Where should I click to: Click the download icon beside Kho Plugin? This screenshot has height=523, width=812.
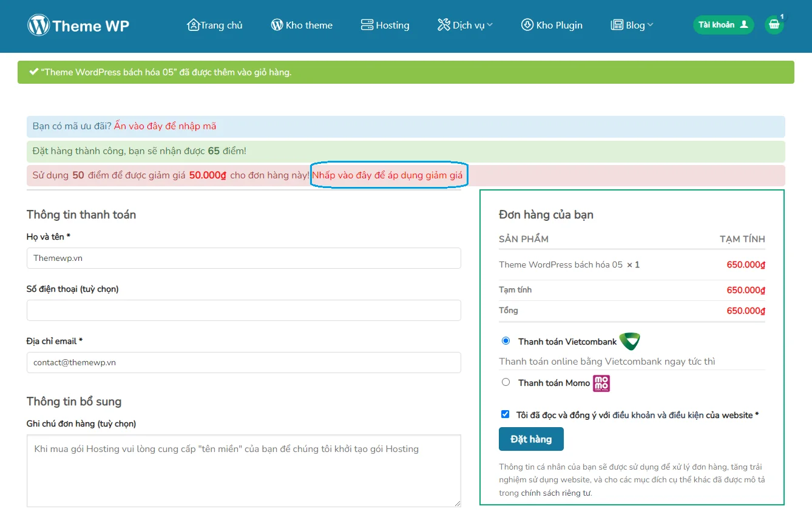pos(527,25)
